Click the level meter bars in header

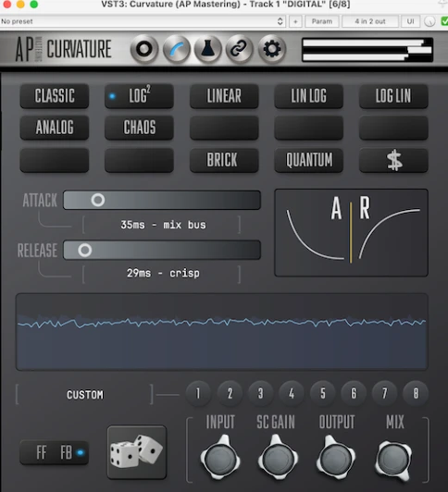point(367,50)
